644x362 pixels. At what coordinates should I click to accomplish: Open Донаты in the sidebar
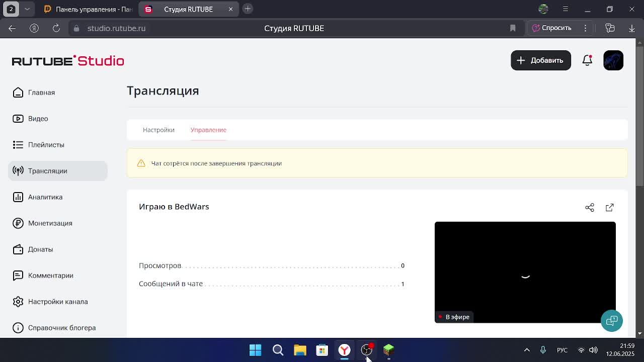tap(58, 249)
